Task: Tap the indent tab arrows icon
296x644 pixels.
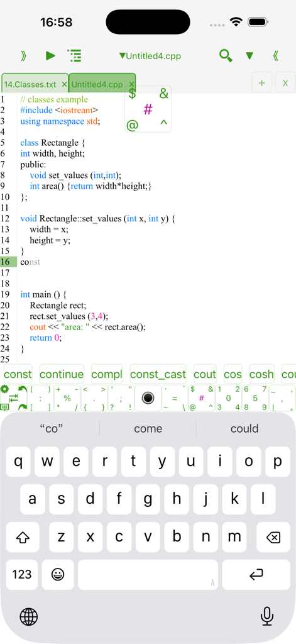Action: tap(14, 397)
